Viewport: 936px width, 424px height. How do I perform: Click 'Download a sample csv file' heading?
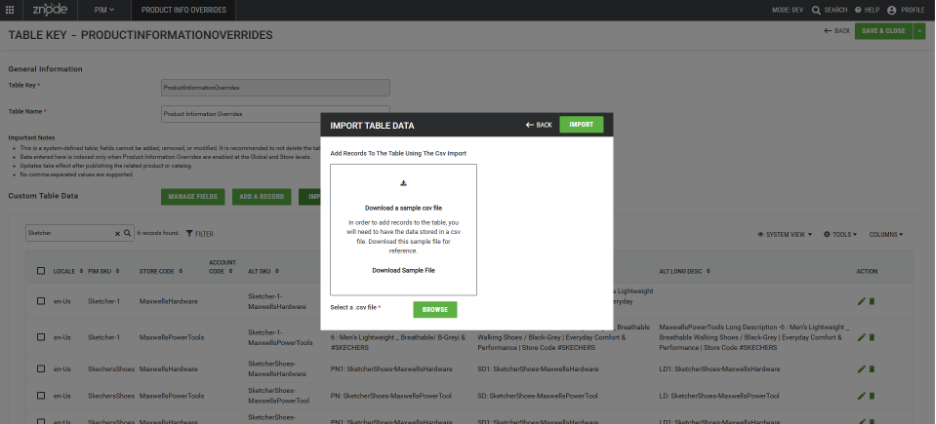coord(404,208)
